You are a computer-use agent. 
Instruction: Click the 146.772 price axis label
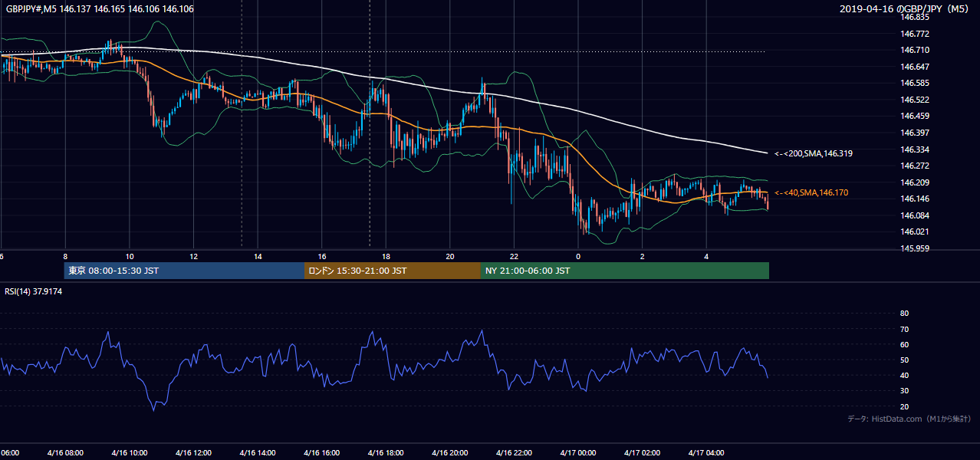tap(916, 34)
